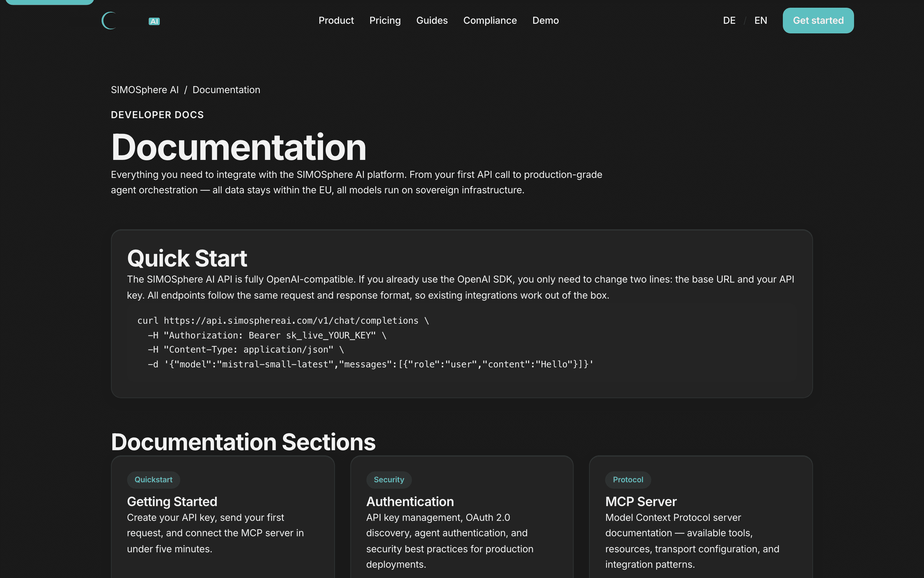Click the main Documentation page heading
The image size is (924, 578).
[238, 147]
